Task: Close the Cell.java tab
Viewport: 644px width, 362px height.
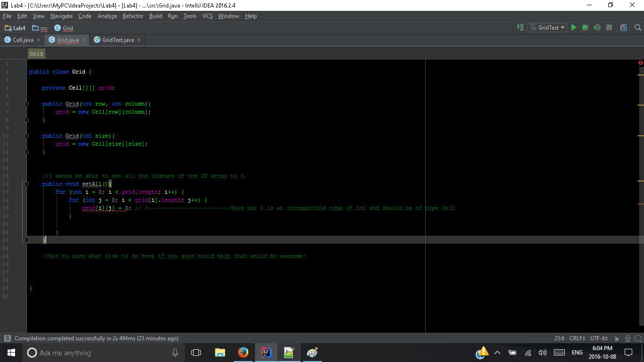Action: click(38, 40)
